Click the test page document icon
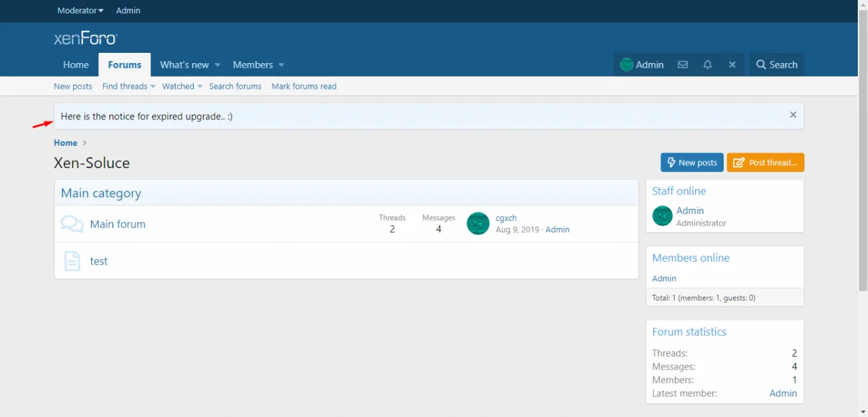 [x=72, y=261]
